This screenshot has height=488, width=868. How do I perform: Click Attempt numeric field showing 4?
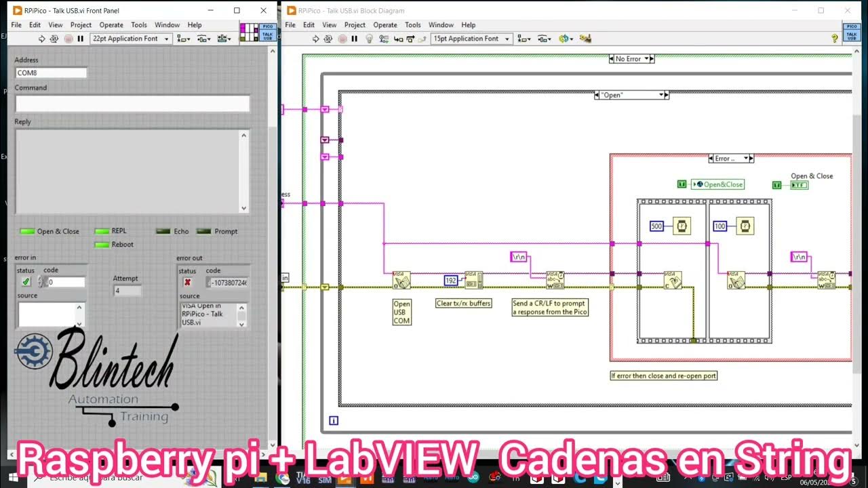tap(127, 291)
